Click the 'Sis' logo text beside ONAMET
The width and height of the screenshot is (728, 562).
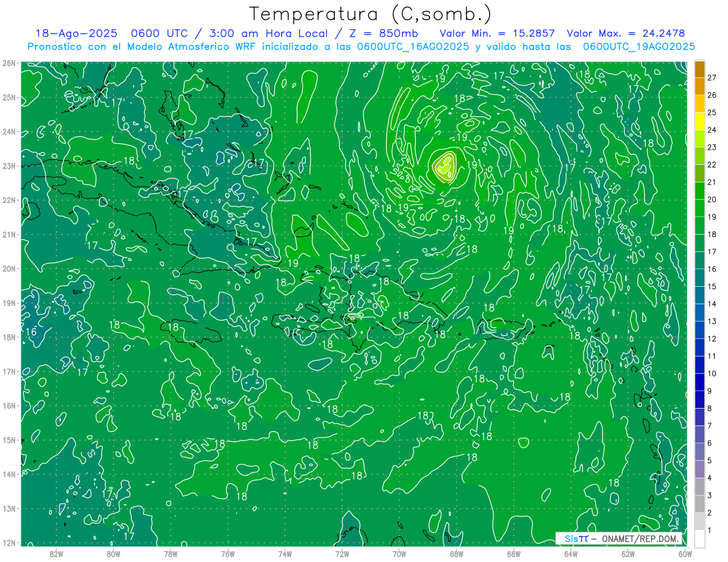[x=571, y=538]
